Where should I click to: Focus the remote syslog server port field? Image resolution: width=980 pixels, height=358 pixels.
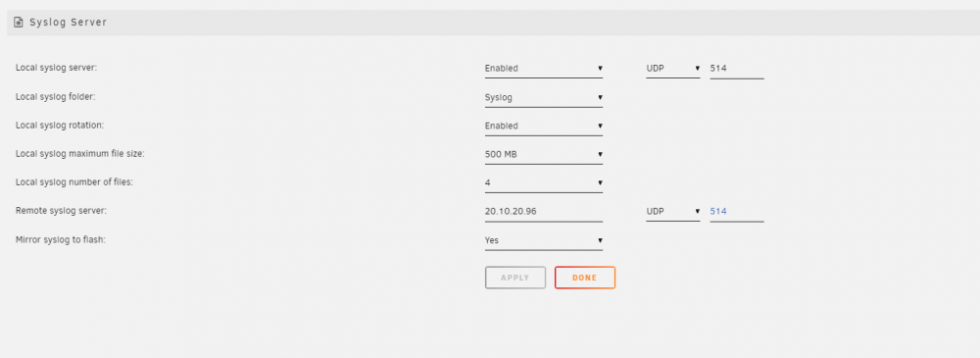[737, 212]
